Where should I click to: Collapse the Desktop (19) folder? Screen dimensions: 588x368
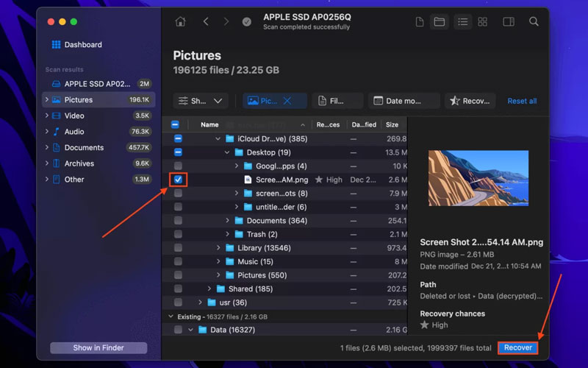point(228,152)
